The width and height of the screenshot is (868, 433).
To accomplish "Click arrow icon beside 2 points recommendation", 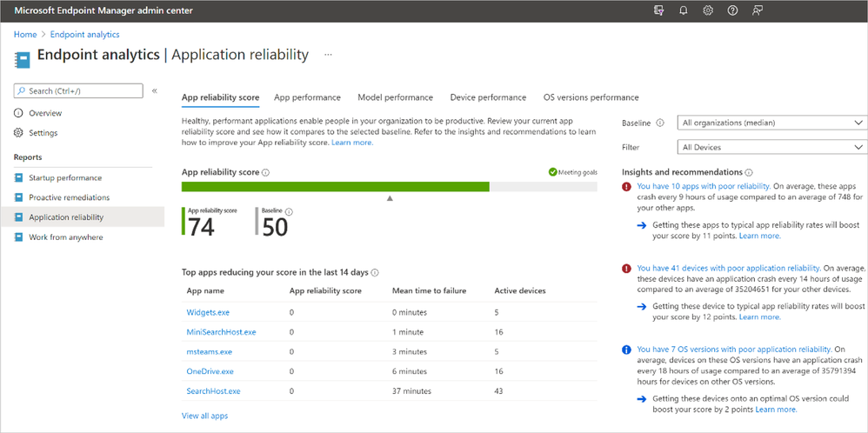I will 641,399.
